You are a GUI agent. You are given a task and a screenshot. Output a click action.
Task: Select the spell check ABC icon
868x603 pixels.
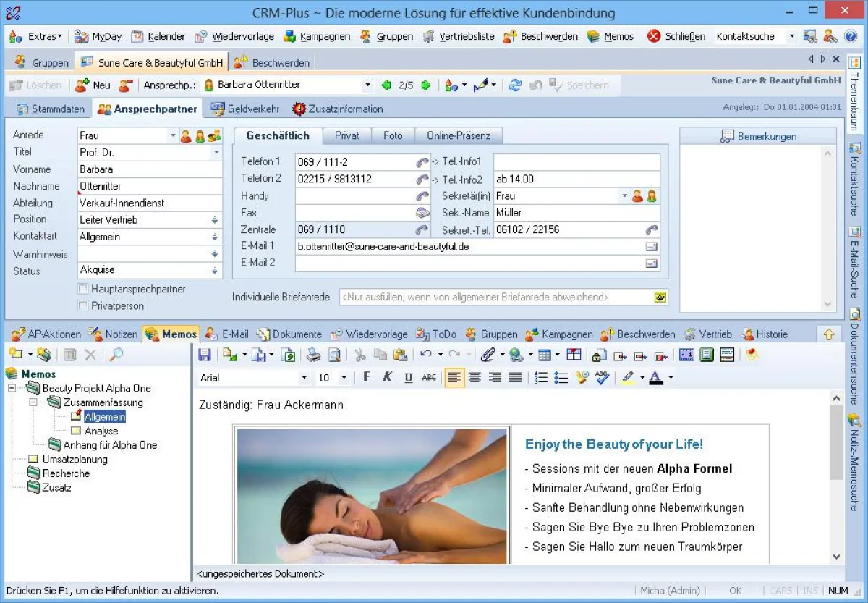click(x=603, y=377)
